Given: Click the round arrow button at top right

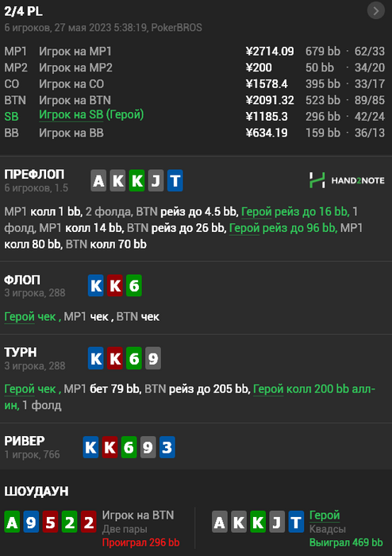Looking at the screenshot, I should point(375,11).
